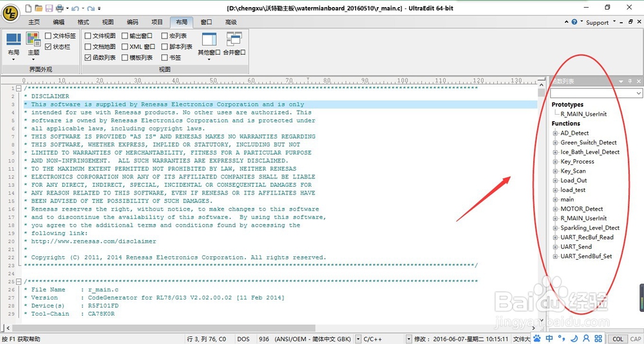Collapse the comment block at line 25
The height and width of the screenshot is (344, 644).
click(19, 282)
